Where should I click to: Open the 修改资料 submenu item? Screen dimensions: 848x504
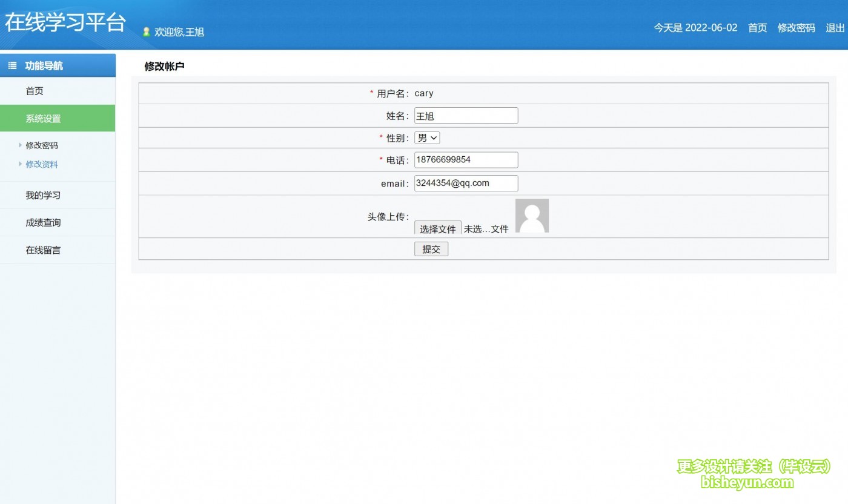click(42, 164)
